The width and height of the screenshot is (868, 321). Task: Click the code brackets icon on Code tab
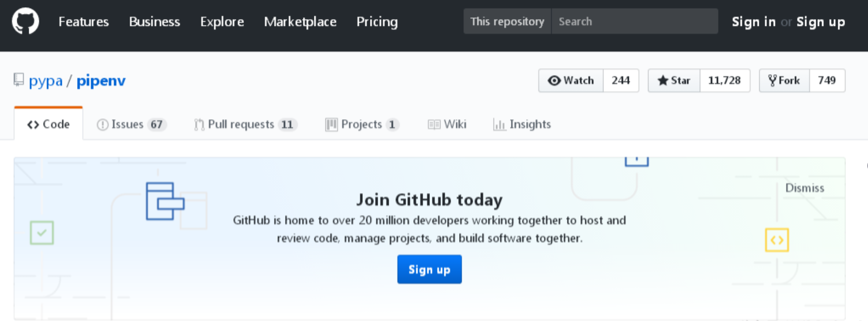pos(33,125)
